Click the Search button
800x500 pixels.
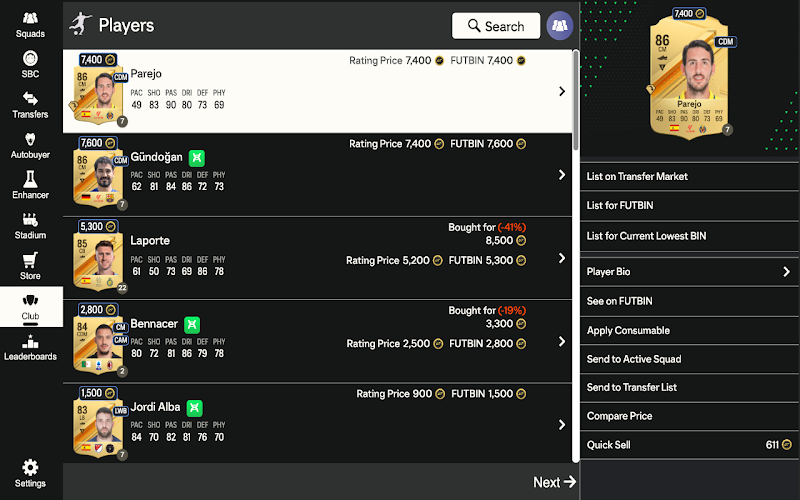click(496, 26)
